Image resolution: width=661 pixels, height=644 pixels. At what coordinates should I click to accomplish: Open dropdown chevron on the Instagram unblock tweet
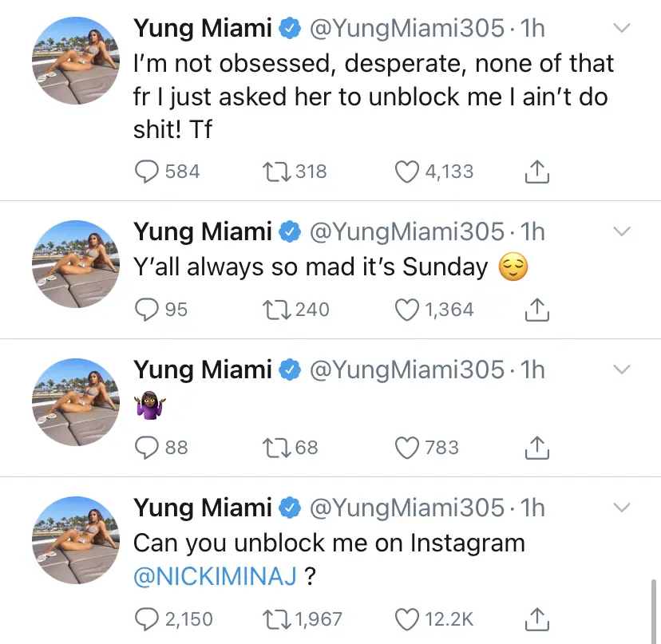(620, 508)
